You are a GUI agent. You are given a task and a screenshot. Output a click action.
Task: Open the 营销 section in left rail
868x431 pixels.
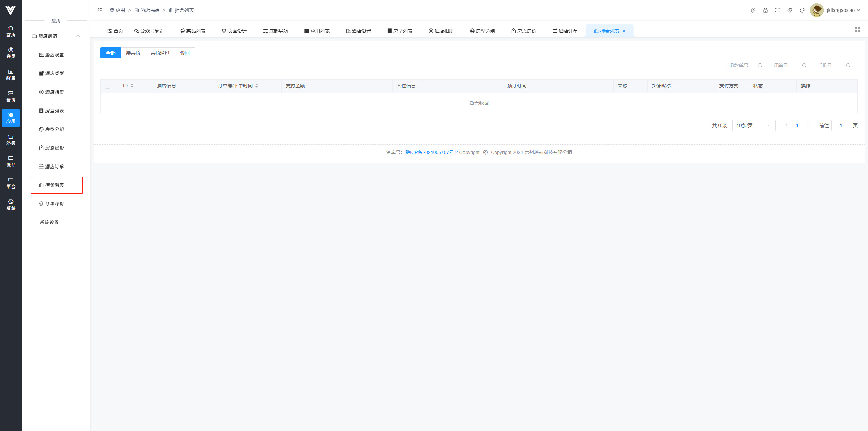[11, 96]
